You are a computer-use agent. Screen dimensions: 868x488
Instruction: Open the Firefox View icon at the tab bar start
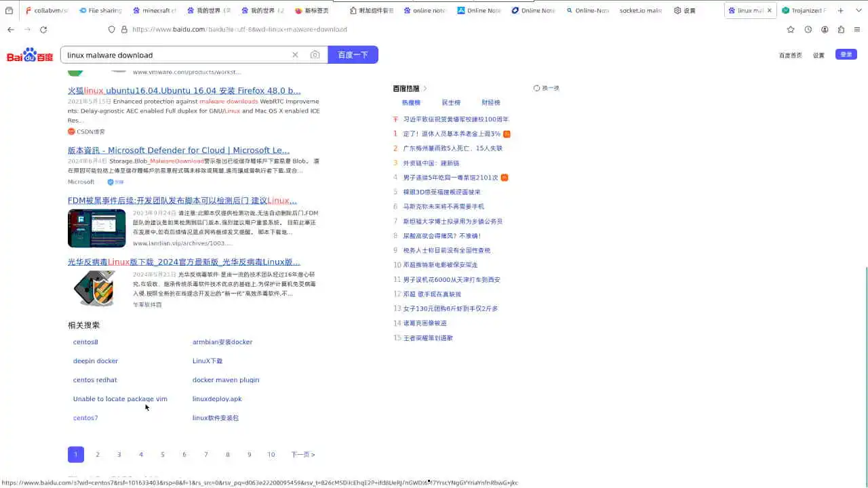[9, 11]
